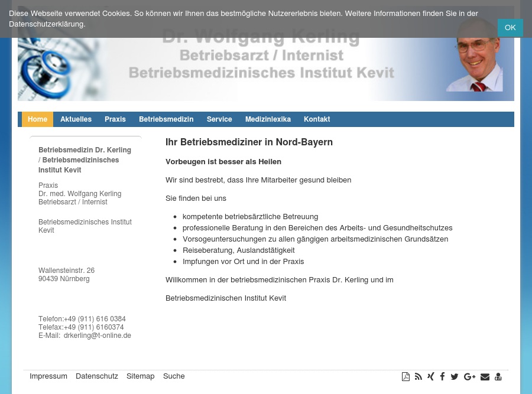Go to the Kontakt page
Image resolution: width=532 pixels, height=394 pixels.
click(x=317, y=119)
